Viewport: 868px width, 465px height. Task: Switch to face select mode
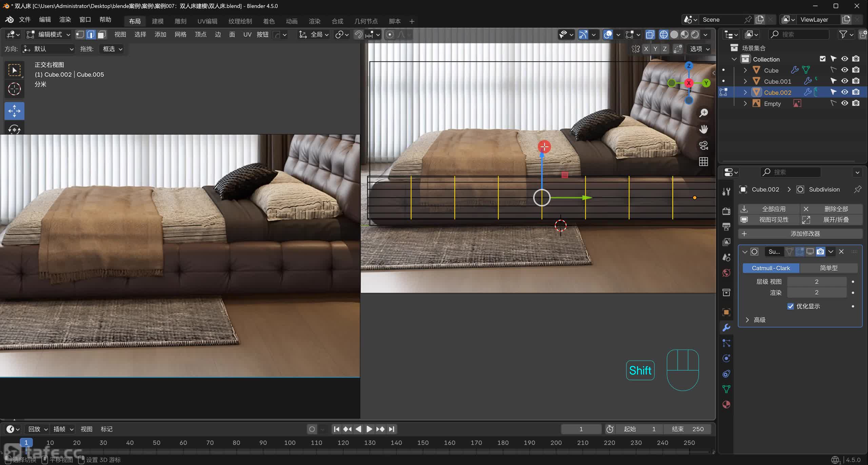point(102,35)
